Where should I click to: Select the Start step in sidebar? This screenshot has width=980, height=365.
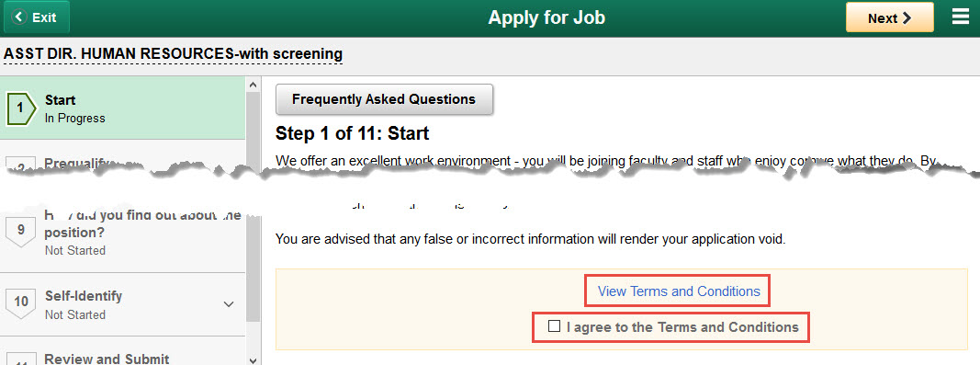[122, 108]
